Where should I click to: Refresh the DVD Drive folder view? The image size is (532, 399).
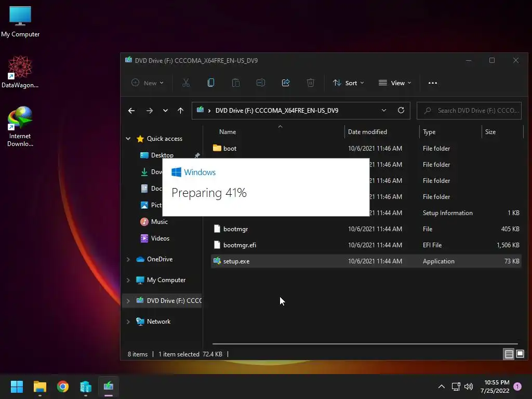[401, 110]
